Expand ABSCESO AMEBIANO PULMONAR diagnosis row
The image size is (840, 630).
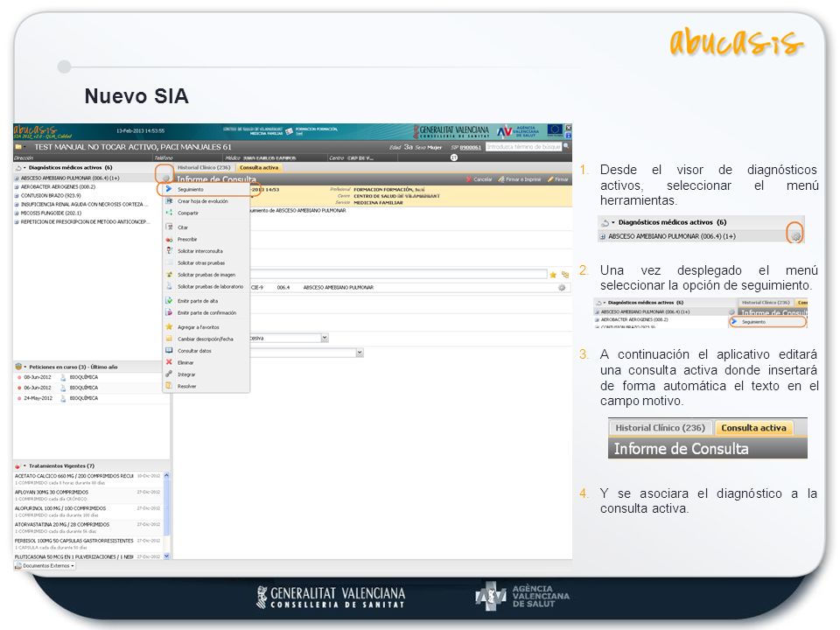(x=17, y=178)
